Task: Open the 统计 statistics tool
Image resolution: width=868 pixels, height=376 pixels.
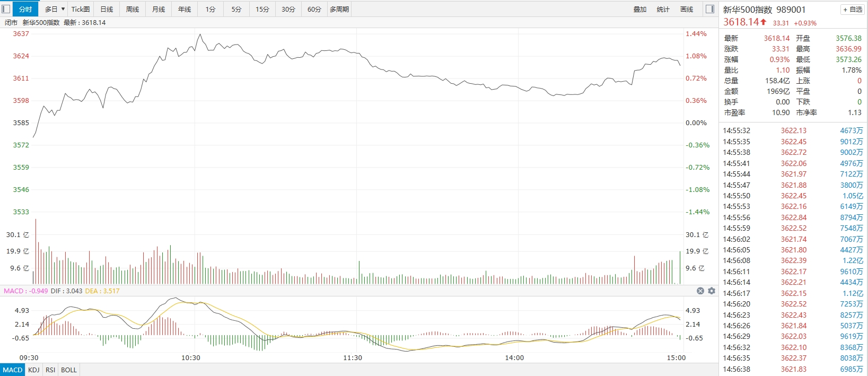Action: click(663, 9)
